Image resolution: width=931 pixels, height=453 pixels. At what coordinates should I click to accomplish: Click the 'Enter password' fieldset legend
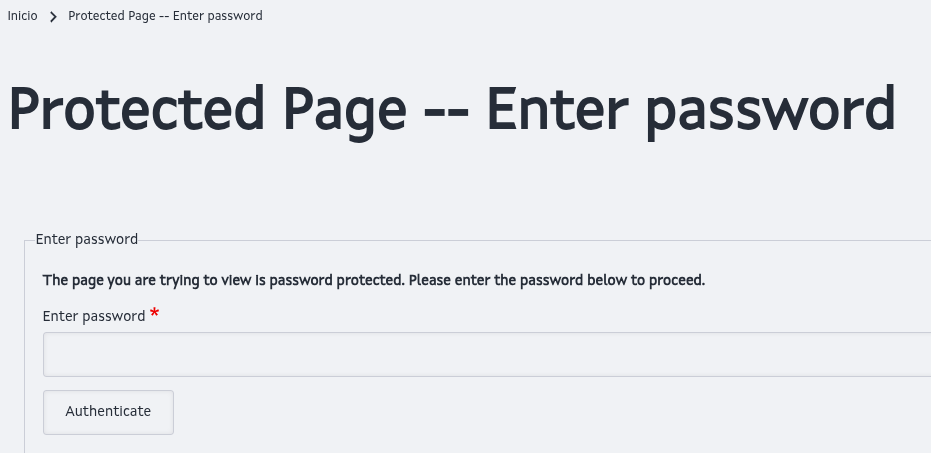86,239
